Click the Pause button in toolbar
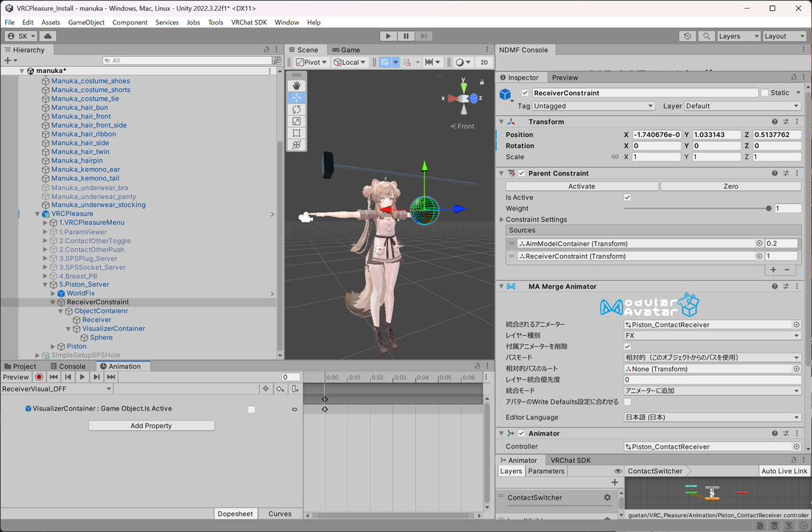The height and width of the screenshot is (532, 812). coord(406,36)
